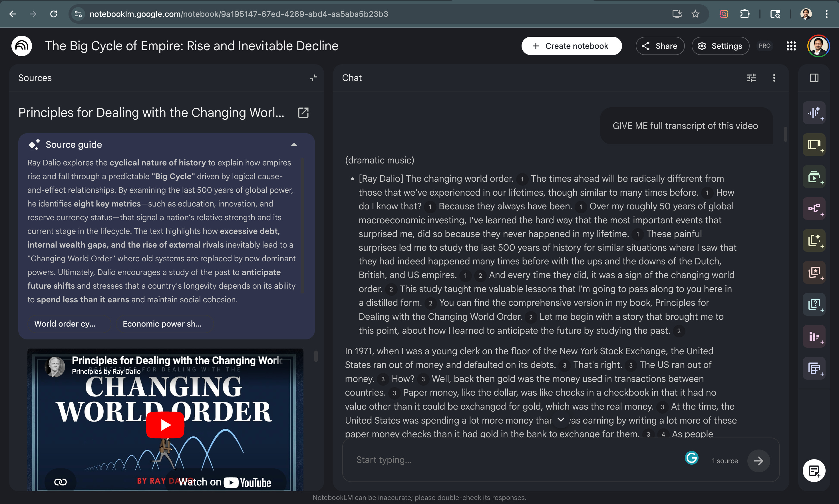Expand the Studio side panel
839x504 pixels.
coord(814,78)
